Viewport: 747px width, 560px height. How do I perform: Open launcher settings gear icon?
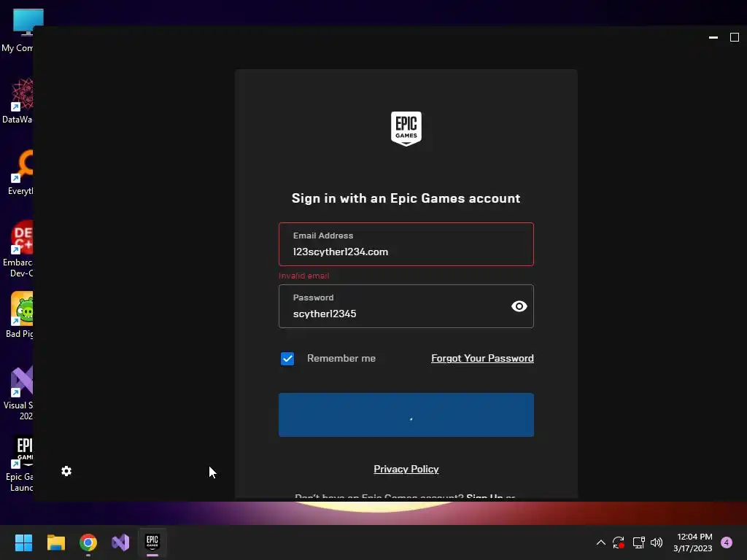(66, 471)
